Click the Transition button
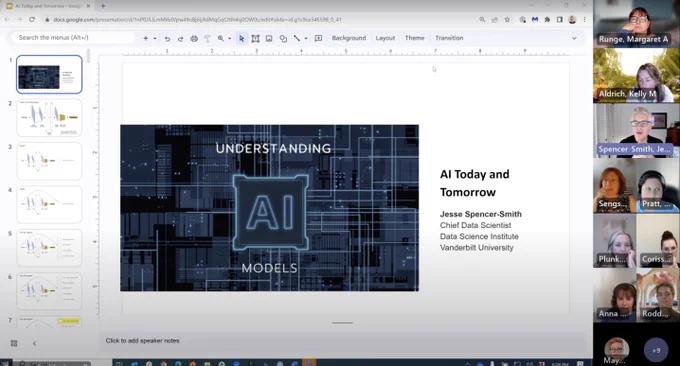680x366 pixels. 449,38
